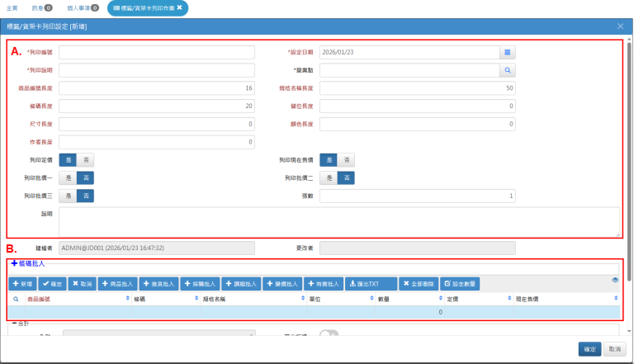Image resolution: width=634 pixels, height=364 pixels.
Task: Click the magnifier icon beside 營業點
Action: pos(508,70)
